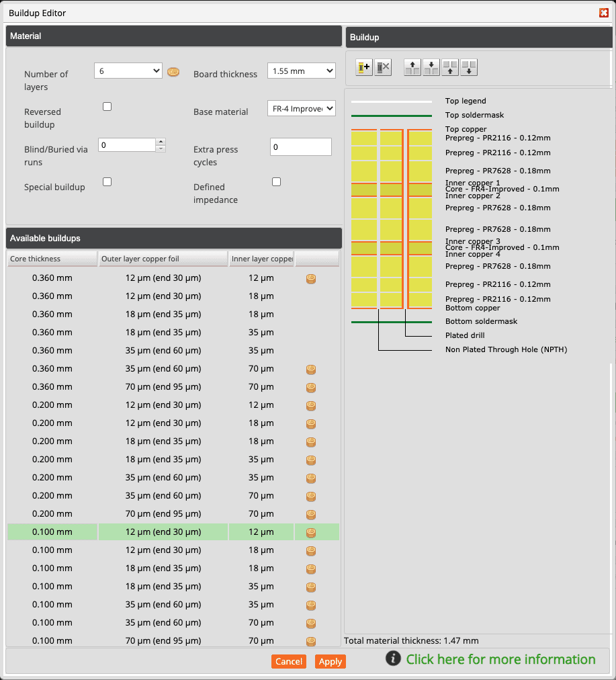Click move bottom end down icon
Image resolution: width=616 pixels, height=680 pixels.
pos(469,68)
